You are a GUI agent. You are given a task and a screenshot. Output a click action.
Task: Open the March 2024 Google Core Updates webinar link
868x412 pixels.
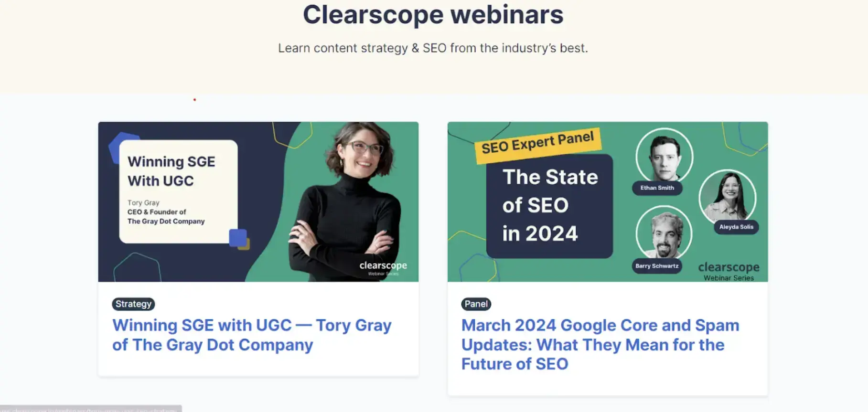click(x=600, y=345)
